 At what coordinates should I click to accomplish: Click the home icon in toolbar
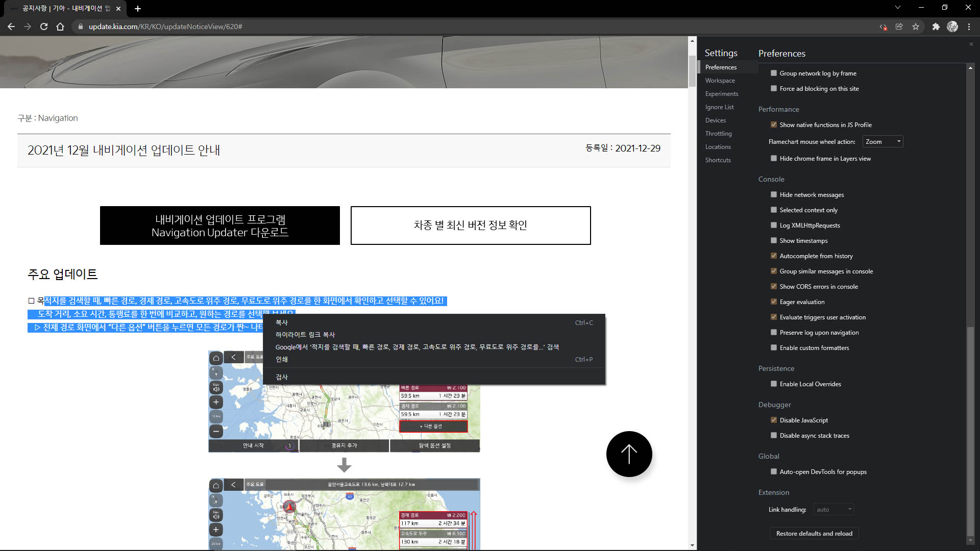[x=60, y=27]
